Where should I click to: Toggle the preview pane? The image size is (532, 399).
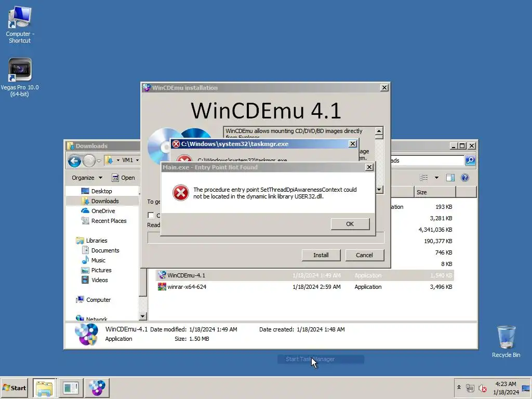pos(450,178)
